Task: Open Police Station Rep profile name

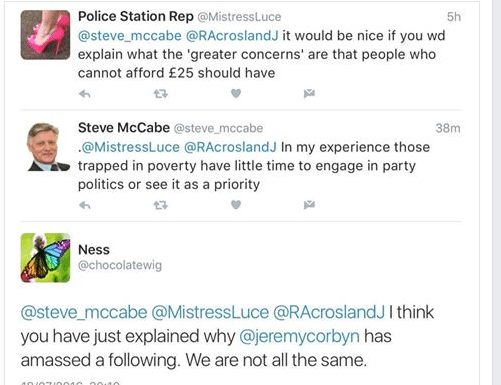Action: point(136,16)
